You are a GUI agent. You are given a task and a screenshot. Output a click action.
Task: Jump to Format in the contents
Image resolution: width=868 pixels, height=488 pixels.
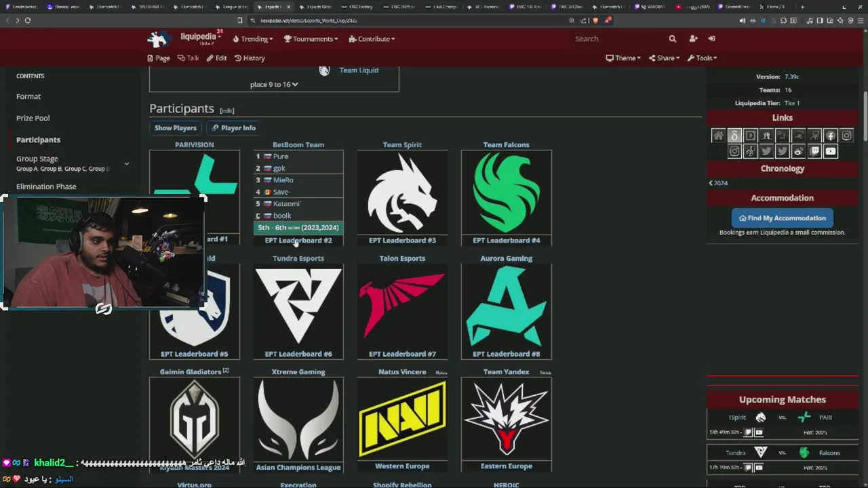click(28, 96)
